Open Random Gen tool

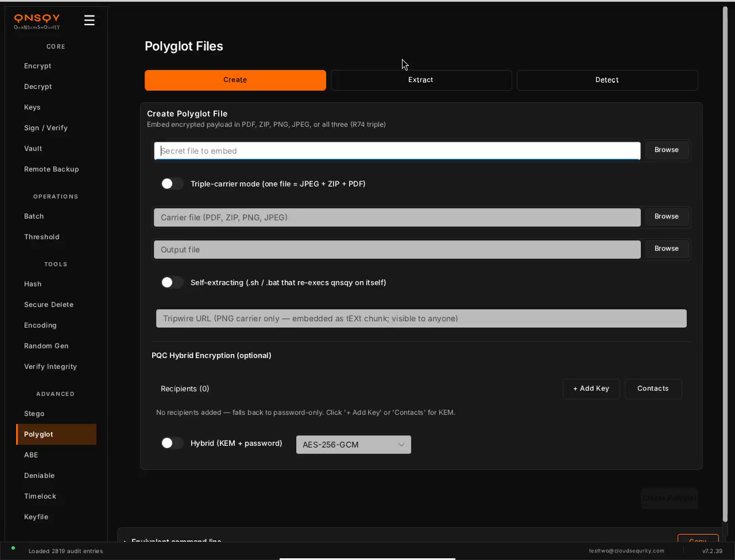tap(56, 346)
